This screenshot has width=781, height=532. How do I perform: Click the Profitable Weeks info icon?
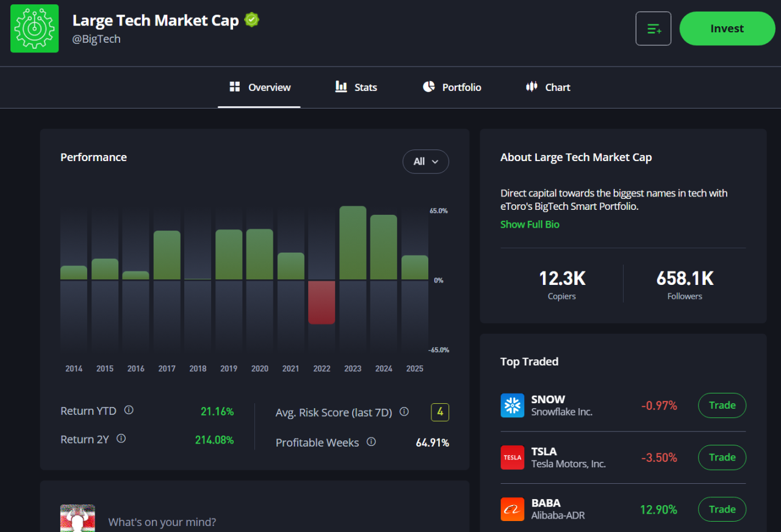click(371, 442)
